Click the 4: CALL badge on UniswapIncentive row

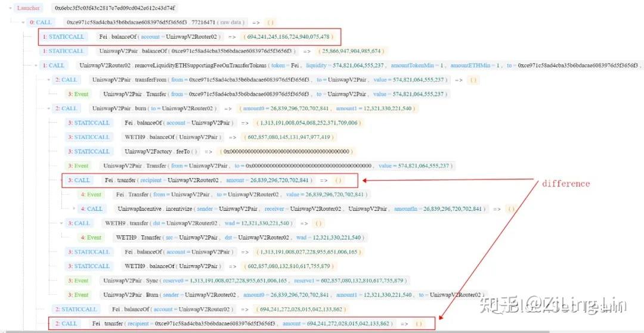92,208
